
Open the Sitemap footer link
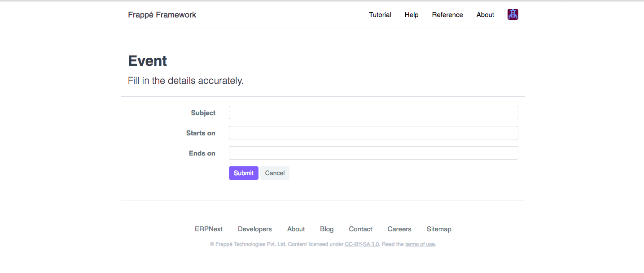[x=438, y=229]
